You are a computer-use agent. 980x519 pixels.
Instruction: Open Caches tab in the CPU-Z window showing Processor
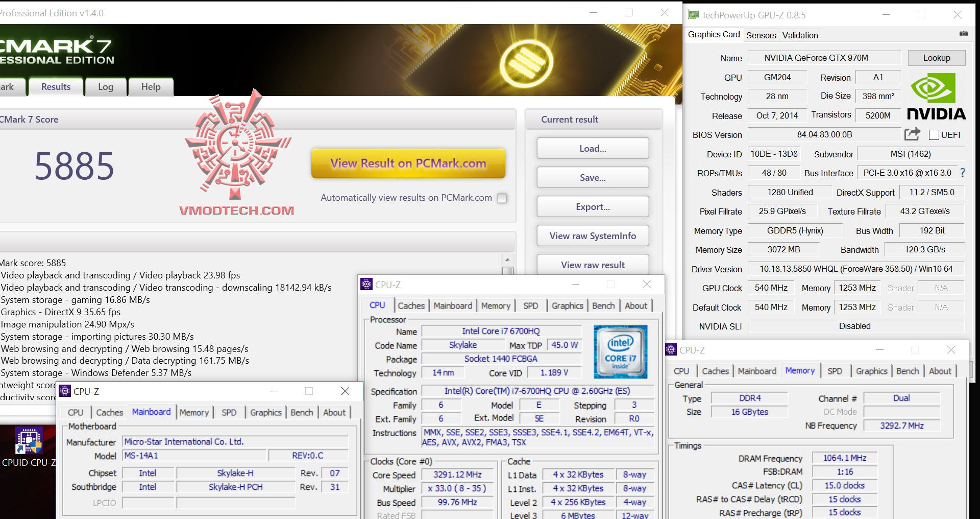tap(411, 305)
